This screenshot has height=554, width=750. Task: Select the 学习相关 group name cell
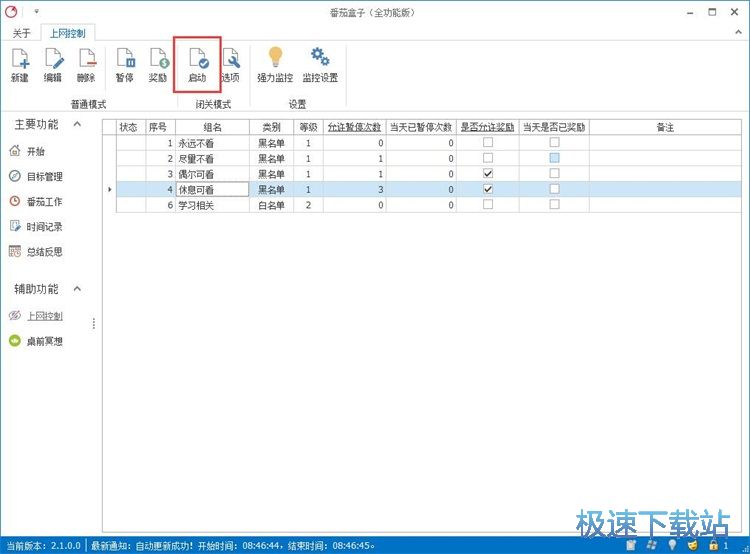(x=212, y=205)
